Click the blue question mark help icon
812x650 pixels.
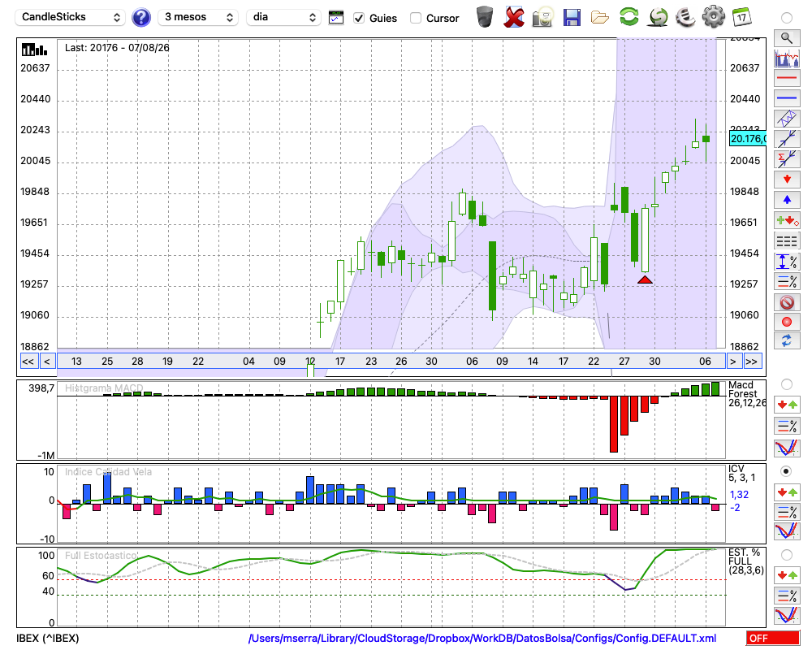pos(140,18)
